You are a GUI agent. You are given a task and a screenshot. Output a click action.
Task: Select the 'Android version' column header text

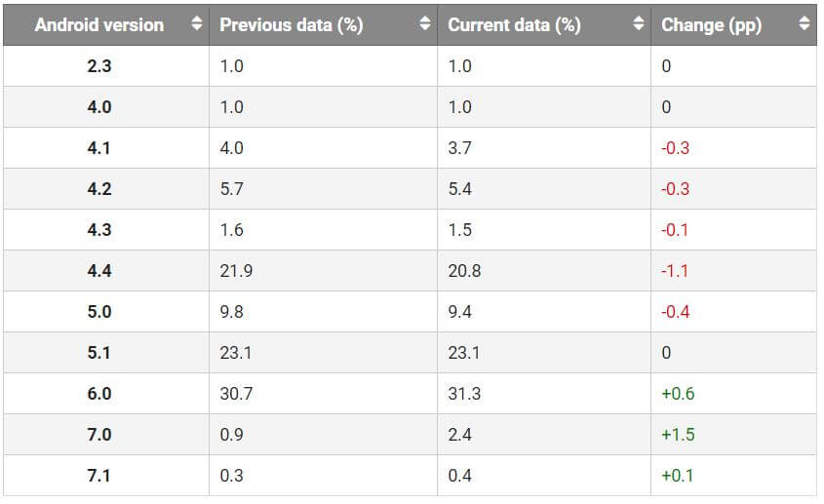click(99, 25)
